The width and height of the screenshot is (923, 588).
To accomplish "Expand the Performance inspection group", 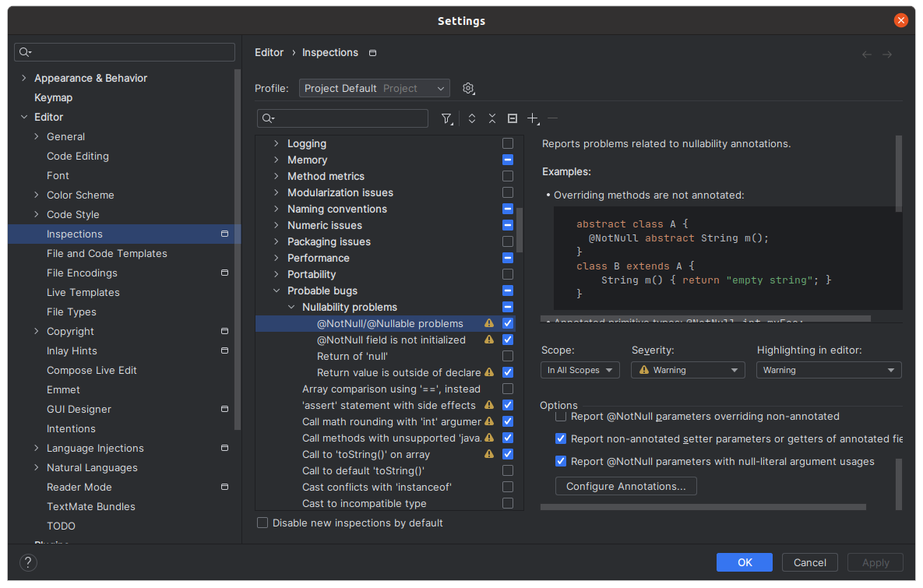I will (277, 258).
